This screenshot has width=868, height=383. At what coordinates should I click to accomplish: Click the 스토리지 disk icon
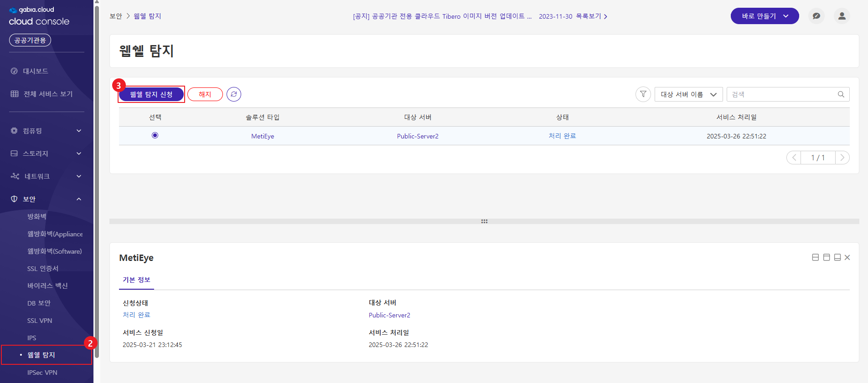point(14,153)
